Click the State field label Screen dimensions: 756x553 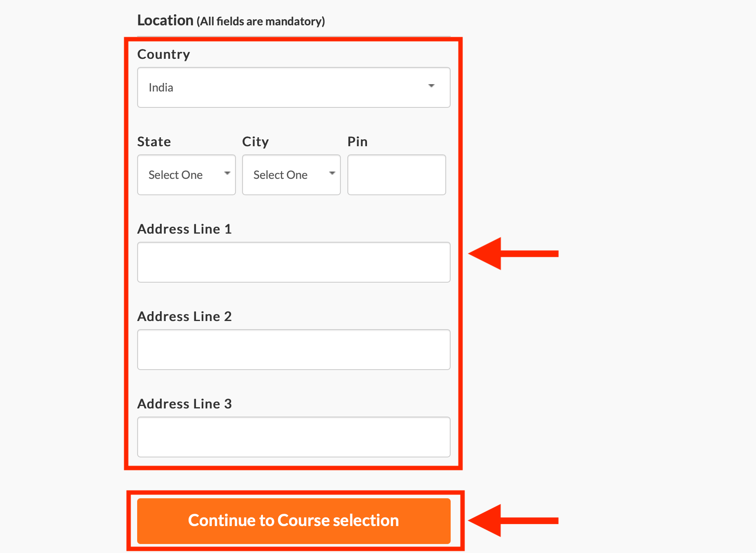pos(154,142)
